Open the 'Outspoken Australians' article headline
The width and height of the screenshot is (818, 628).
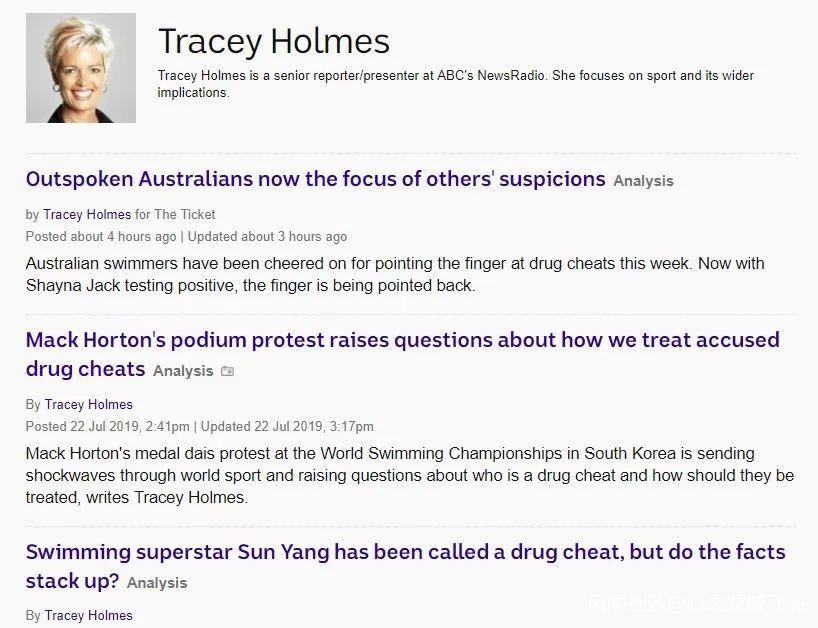click(315, 180)
